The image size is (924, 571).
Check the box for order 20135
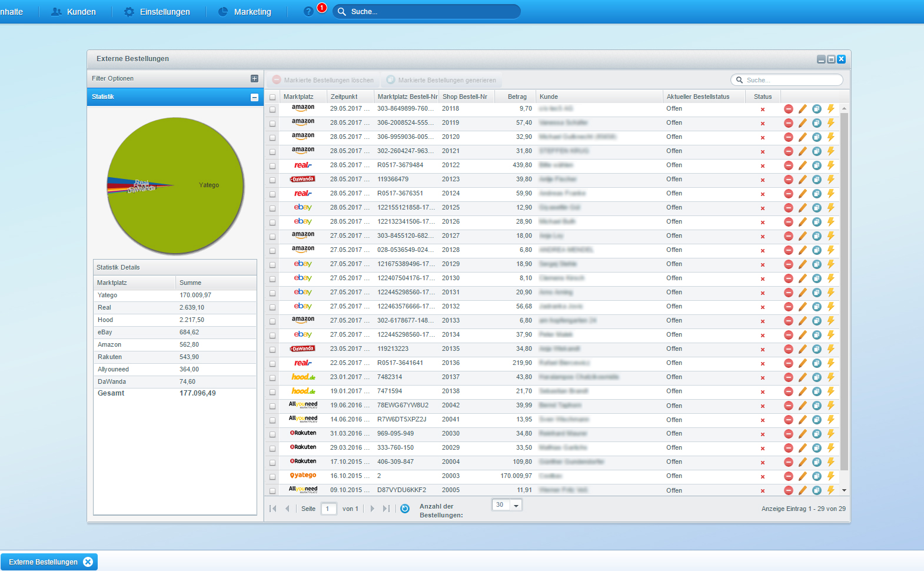tap(272, 350)
